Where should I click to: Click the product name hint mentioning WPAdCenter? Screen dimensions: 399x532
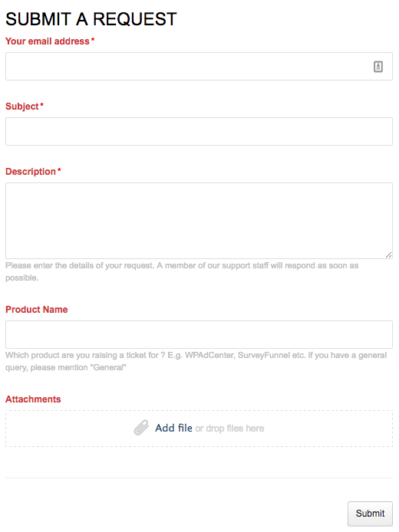(196, 361)
